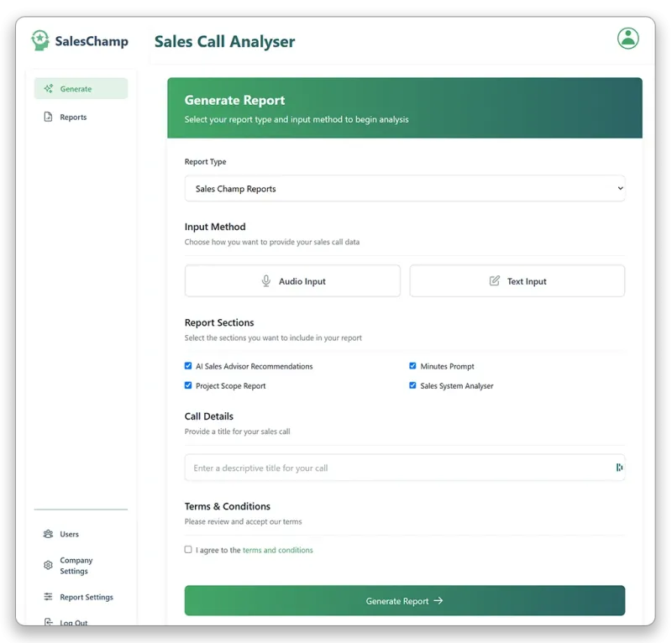Choose the Audio Input method button
The width and height of the screenshot is (672, 643).
pos(292,281)
